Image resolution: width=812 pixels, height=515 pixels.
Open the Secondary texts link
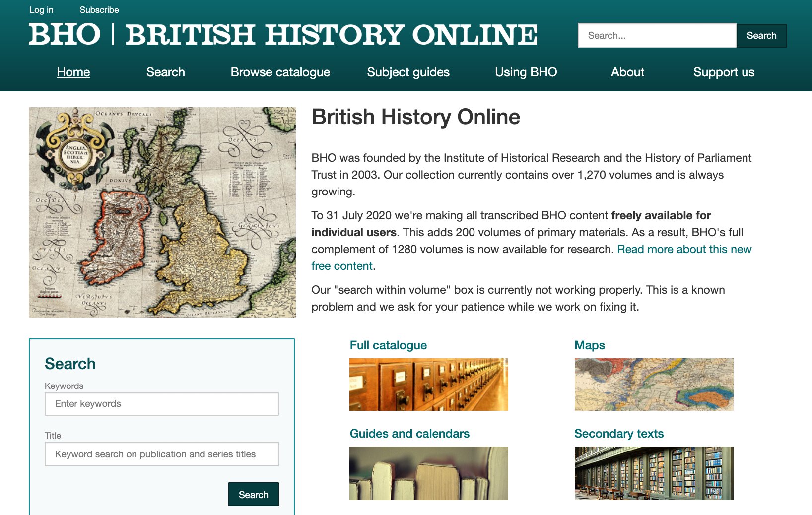619,434
